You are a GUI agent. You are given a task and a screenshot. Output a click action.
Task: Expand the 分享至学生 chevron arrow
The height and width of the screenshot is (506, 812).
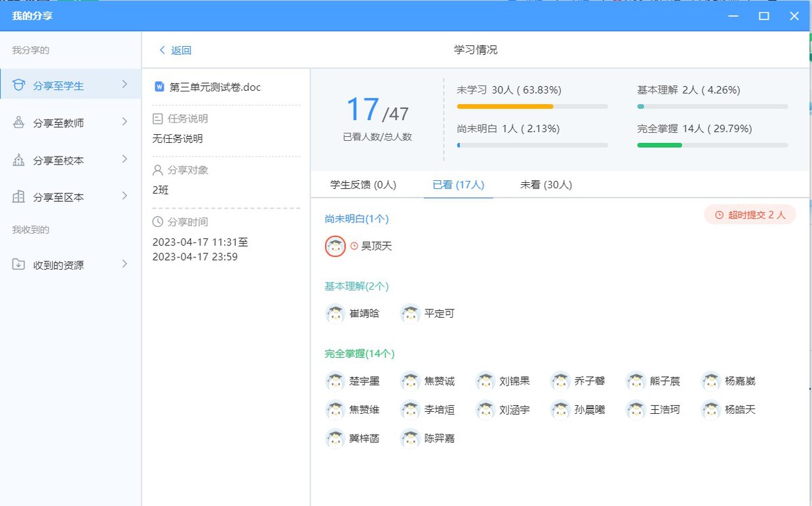click(x=125, y=85)
